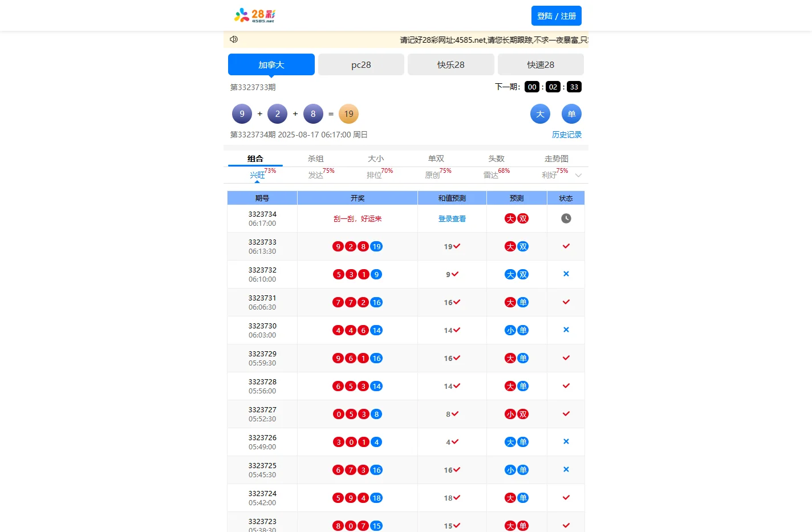Click the blue X status for row 3323730
This screenshot has height=532, width=812.
tap(566, 330)
